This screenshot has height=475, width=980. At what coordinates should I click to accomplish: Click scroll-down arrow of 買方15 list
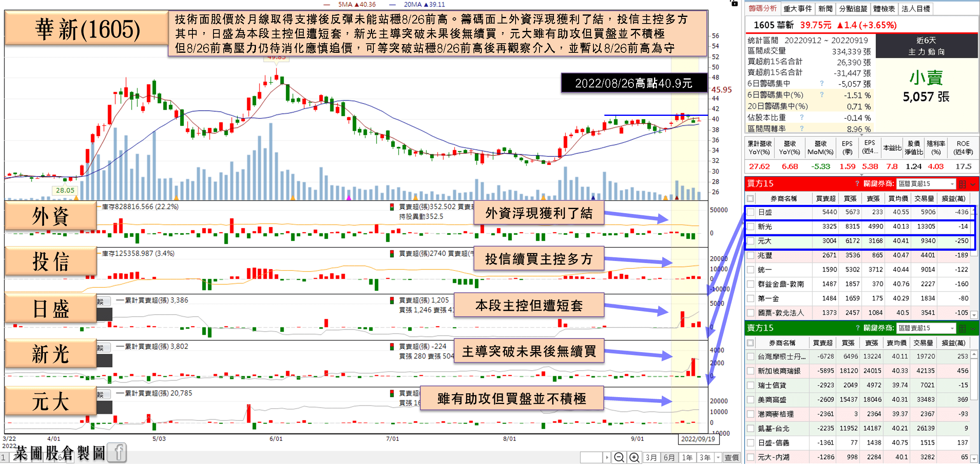[x=974, y=315]
